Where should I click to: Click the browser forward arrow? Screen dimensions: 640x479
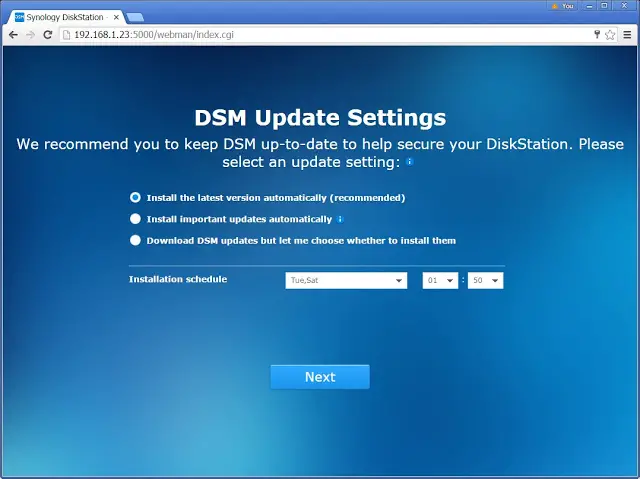[30, 35]
